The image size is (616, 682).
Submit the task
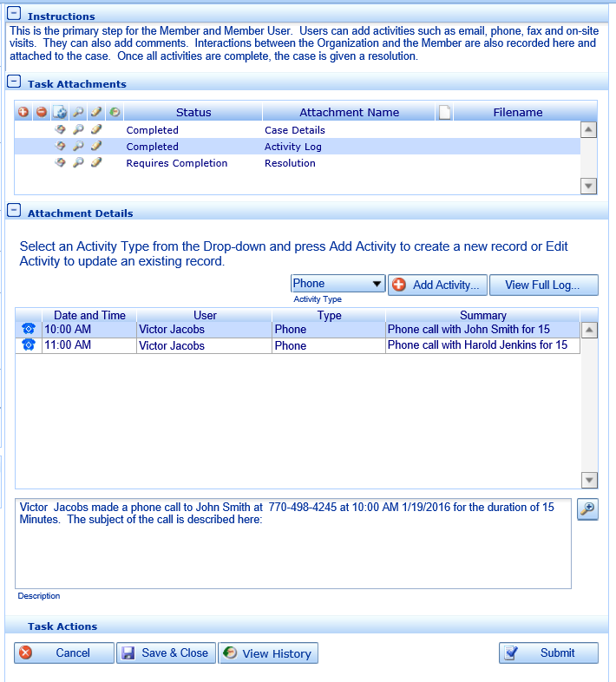(x=548, y=653)
